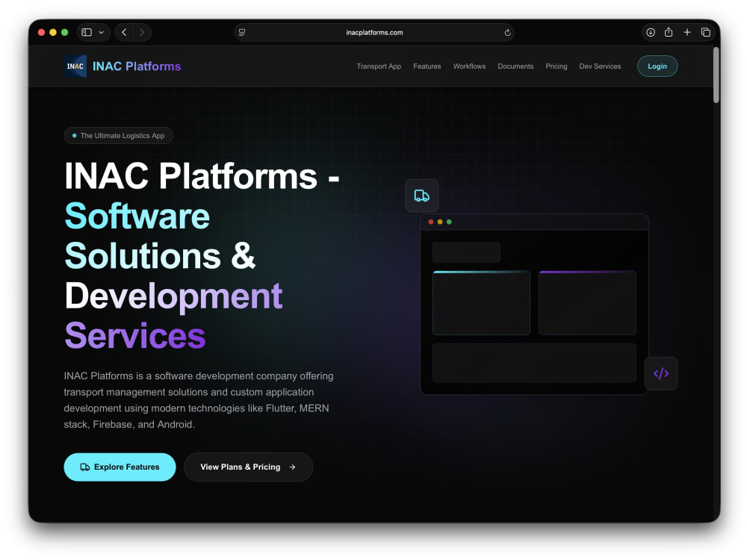Open the Workflows nav item
This screenshot has height=560, width=747.
click(469, 66)
